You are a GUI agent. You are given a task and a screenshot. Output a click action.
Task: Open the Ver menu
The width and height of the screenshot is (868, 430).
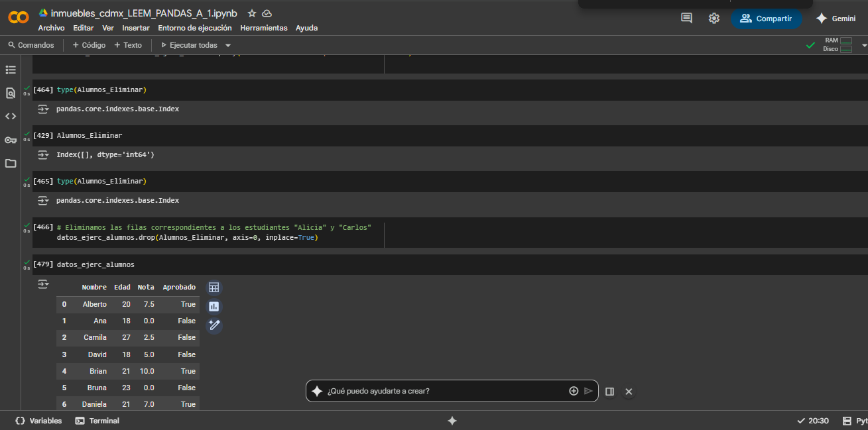(108, 28)
